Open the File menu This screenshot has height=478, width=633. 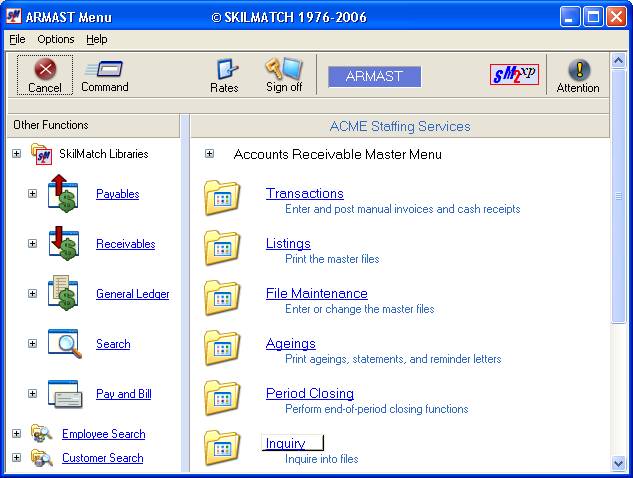(x=17, y=39)
